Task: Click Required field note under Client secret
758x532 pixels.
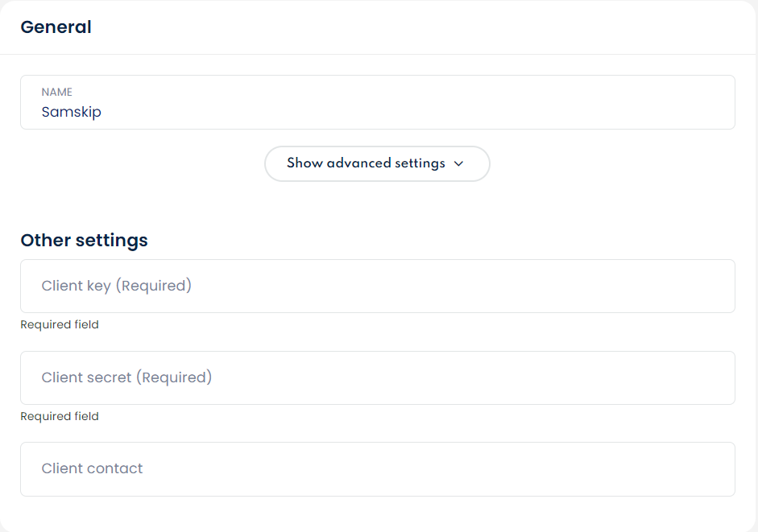Action: [x=60, y=416]
